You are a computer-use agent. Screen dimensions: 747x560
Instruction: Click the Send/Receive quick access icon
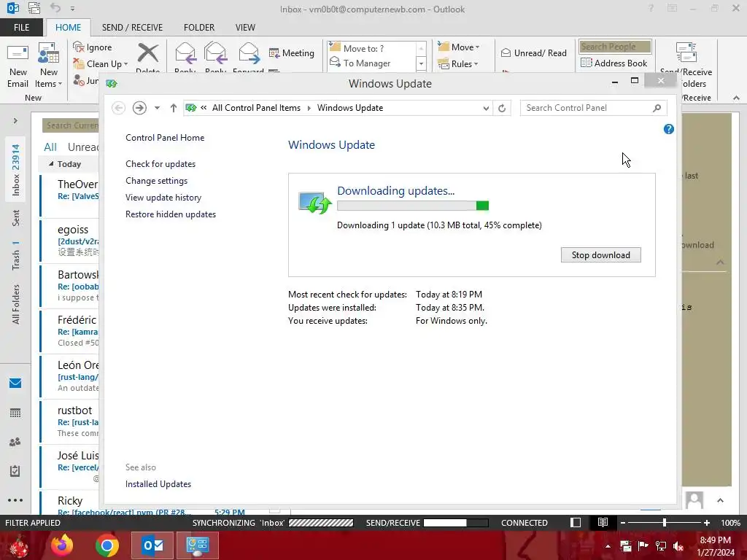[34, 8]
